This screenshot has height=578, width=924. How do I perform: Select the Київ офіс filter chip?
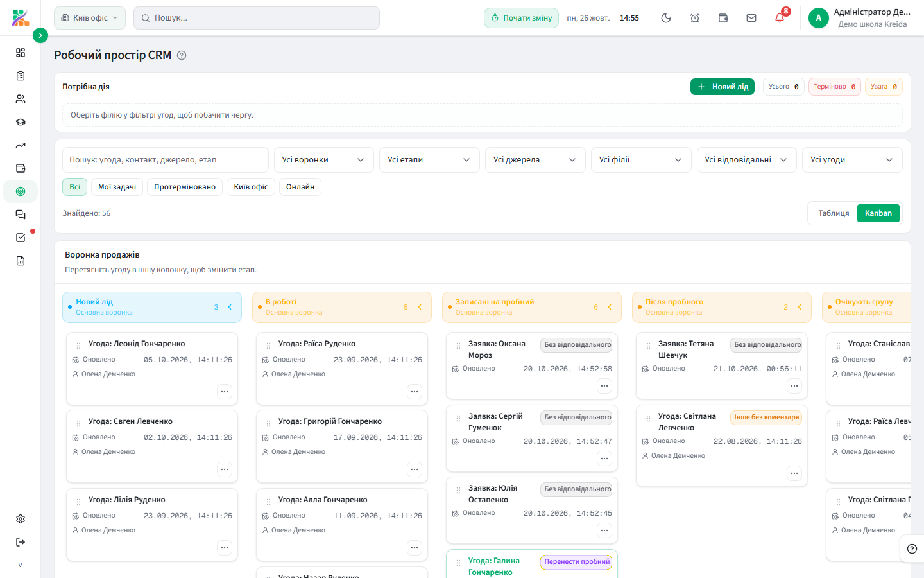(251, 187)
